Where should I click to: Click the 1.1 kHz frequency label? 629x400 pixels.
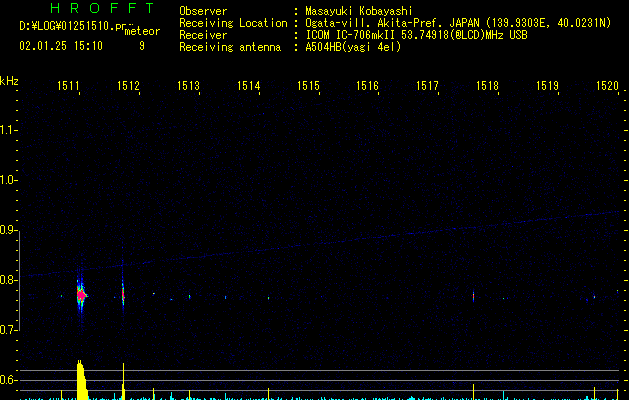8,130
